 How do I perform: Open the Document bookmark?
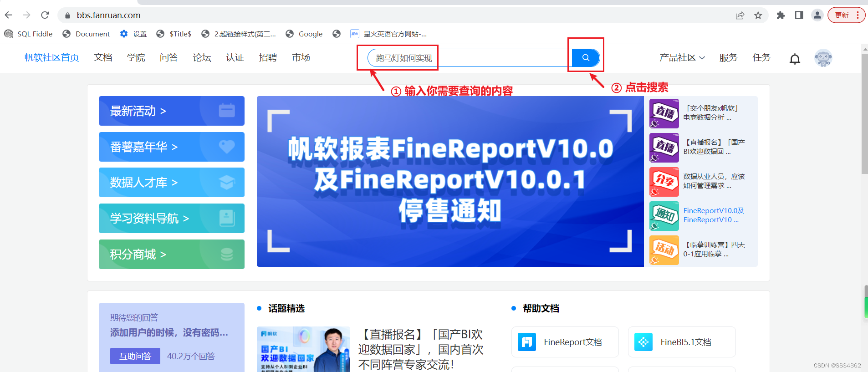tap(86, 34)
